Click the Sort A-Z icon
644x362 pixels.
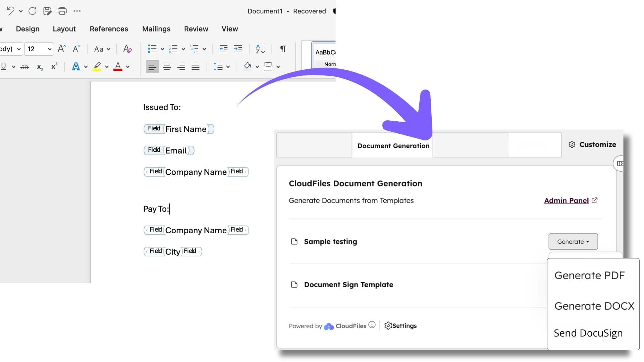pyautogui.click(x=260, y=49)
